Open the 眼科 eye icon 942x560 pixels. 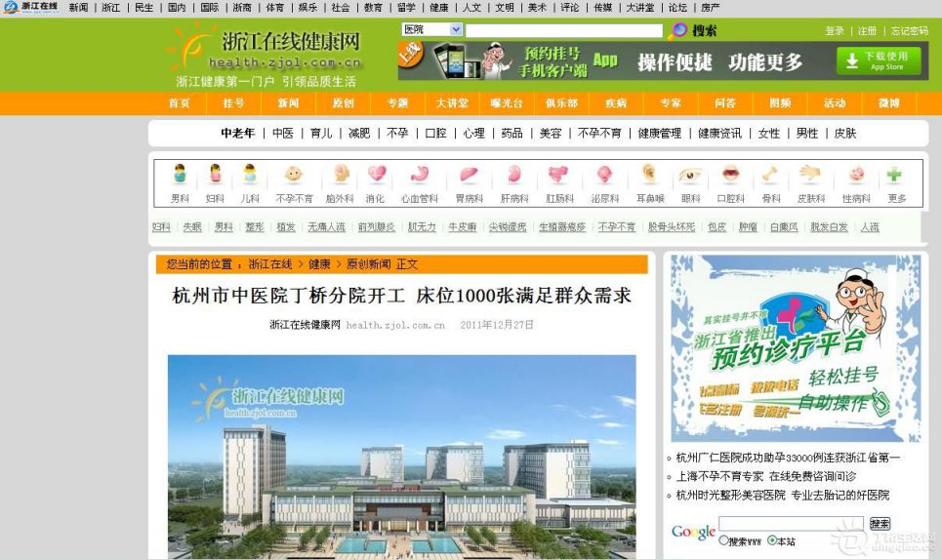690,176
